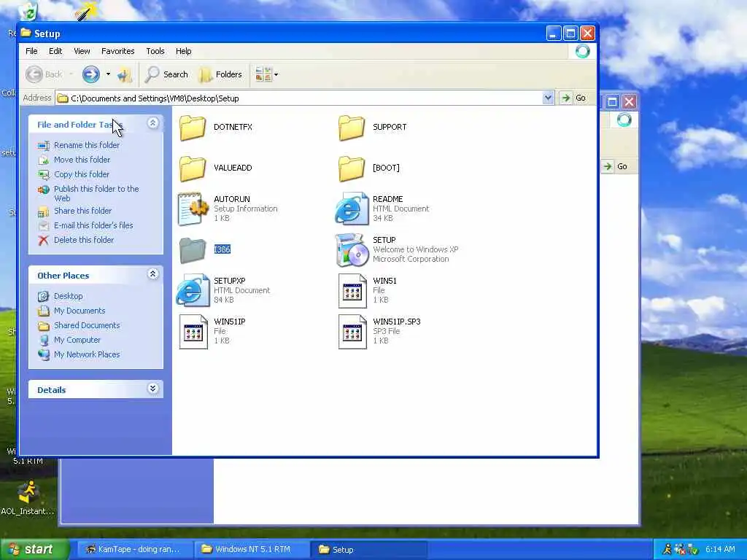Select the [BOOT] folder icon
The height and width of the screenshot is (560, 747).
pos(352,168)
